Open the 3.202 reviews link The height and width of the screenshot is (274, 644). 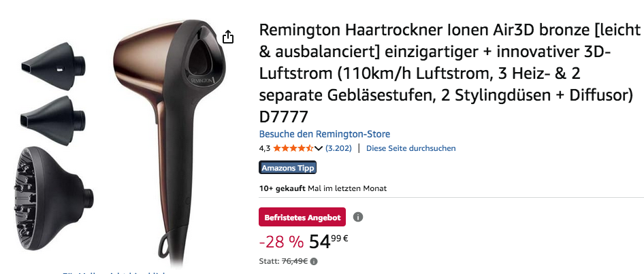[x=338, y=148]
